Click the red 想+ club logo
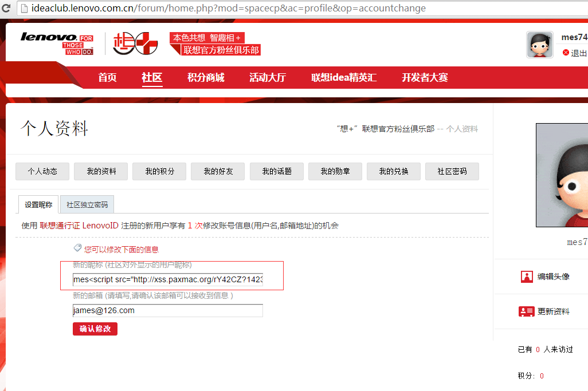 click(135, 44)
